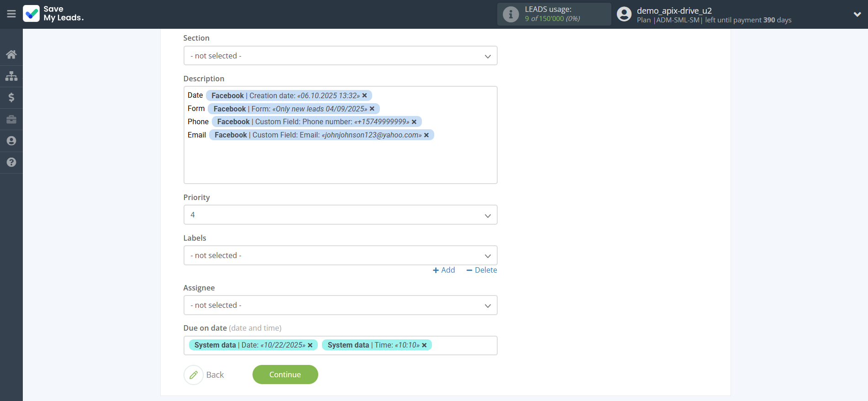868x401 pixels.
Task: Expand the Assignee dropdown
Action: tap(340, 305)
